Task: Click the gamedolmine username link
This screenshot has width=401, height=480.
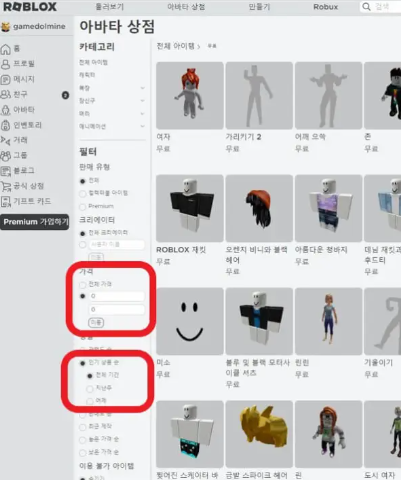Action: click(x=39, y=26)
